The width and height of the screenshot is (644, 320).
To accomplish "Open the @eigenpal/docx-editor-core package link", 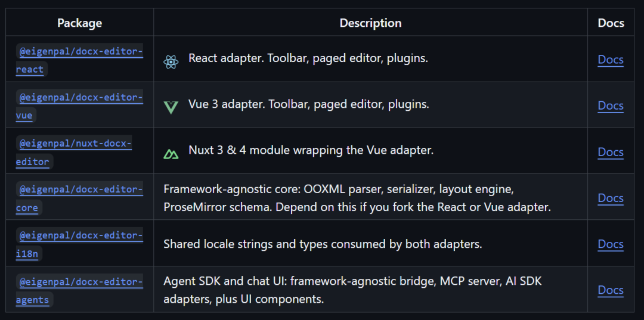I will click(x=79, y=198).
